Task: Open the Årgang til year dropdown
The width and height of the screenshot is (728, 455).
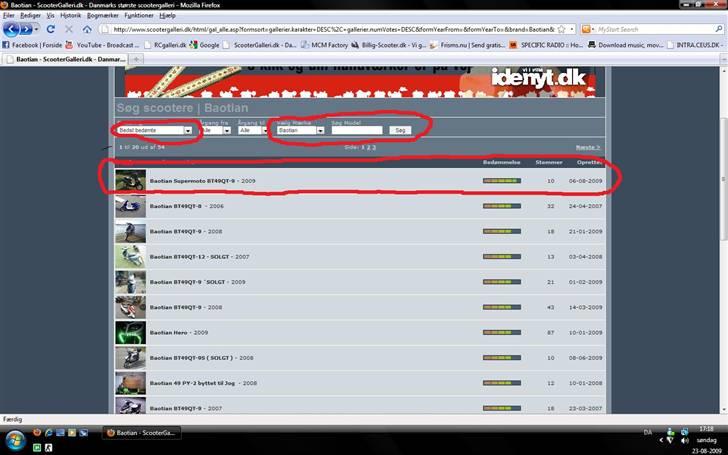Action: (x=253, y=130)
